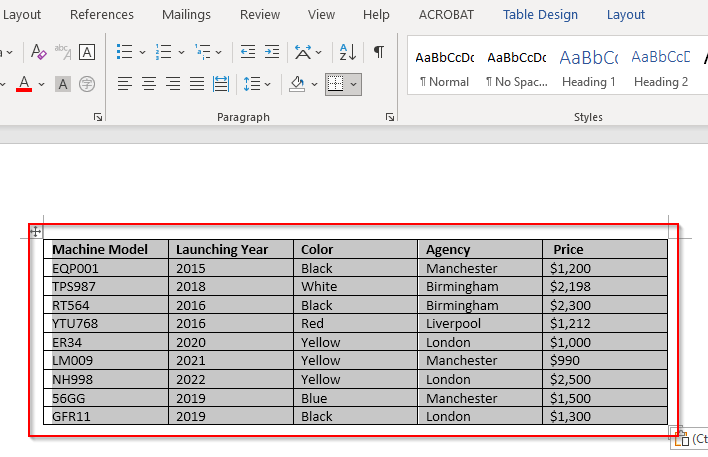Click the Launching Year header cell
Screen dimensions: 708x457
pyautogui.click(x=231, y=249)
